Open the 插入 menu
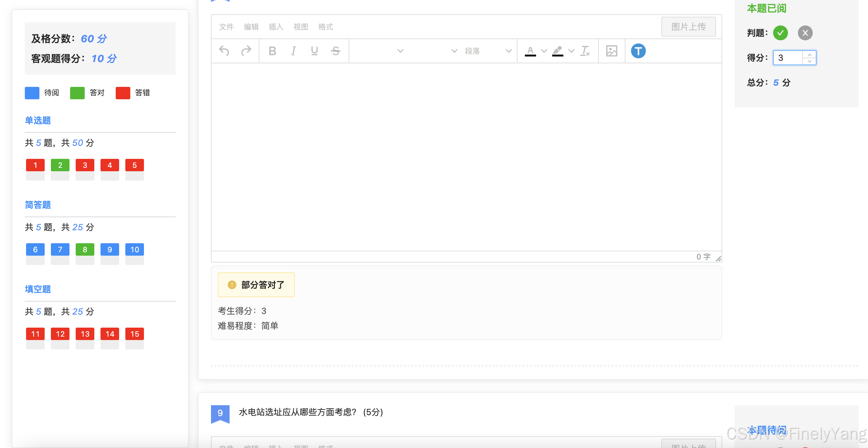 pos(275,27)
